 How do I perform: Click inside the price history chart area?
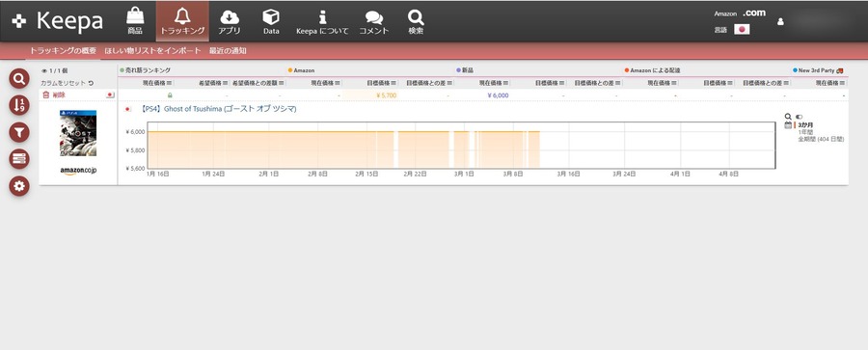[x=461, y=145]
